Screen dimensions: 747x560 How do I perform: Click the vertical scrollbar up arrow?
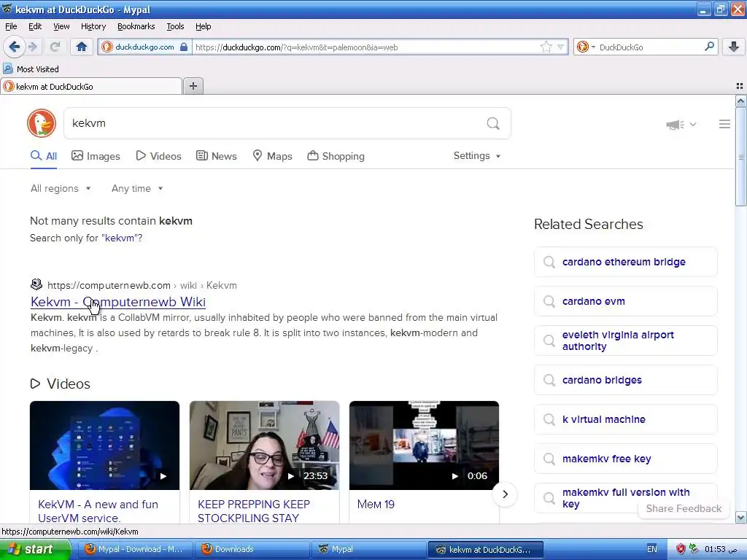[740, 101]
